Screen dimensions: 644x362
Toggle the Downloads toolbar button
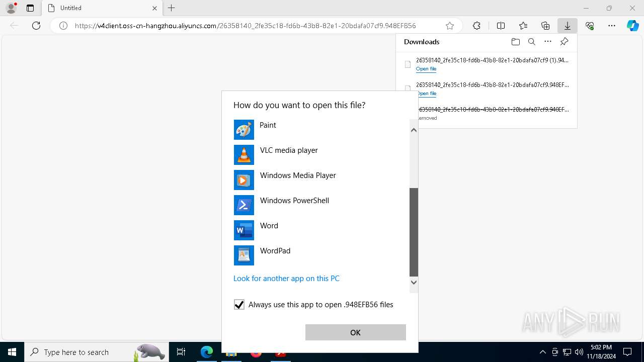(x=568, y=26)
